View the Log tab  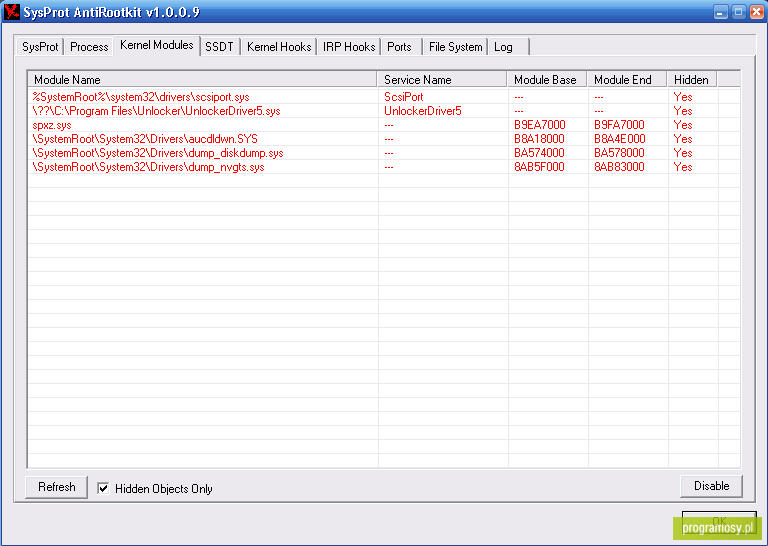click(x=508, y=47)
